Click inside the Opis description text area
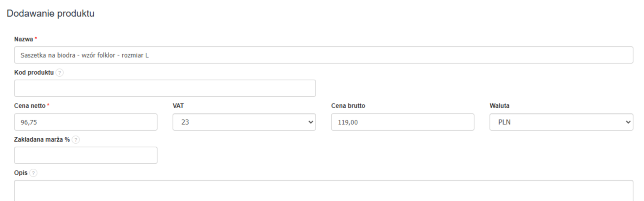Screen dimensions: 644x201 [323, 191]
